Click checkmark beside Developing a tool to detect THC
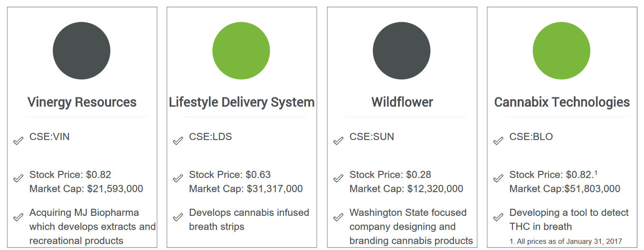Viewport: 644px width, 250px height. click(x=498, y=217)
